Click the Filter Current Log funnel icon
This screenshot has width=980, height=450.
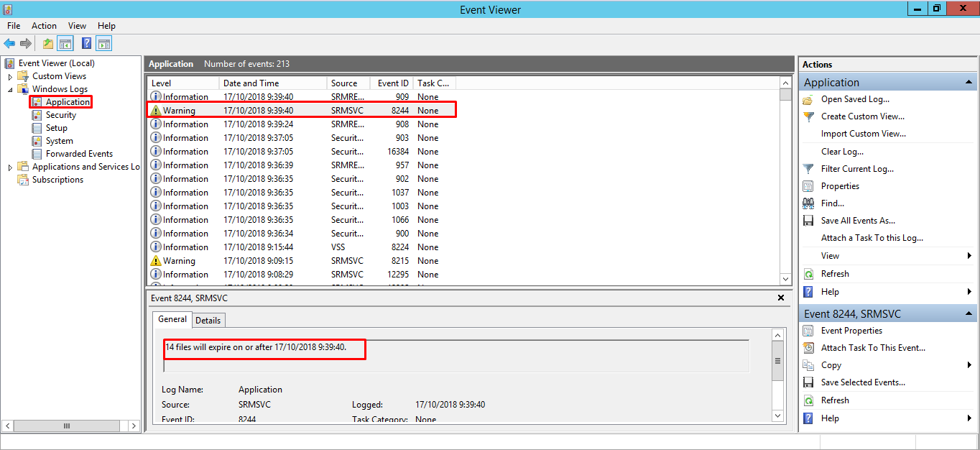(808, 168)
